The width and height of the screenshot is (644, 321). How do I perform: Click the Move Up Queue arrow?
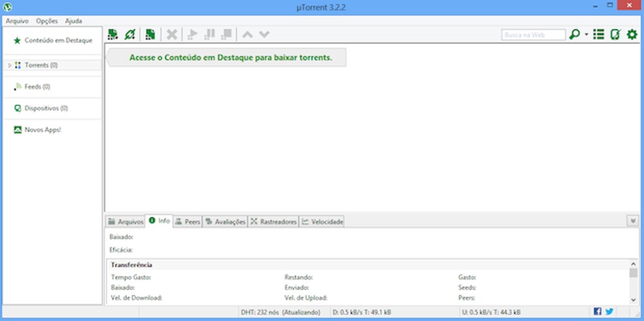point(247,35)
